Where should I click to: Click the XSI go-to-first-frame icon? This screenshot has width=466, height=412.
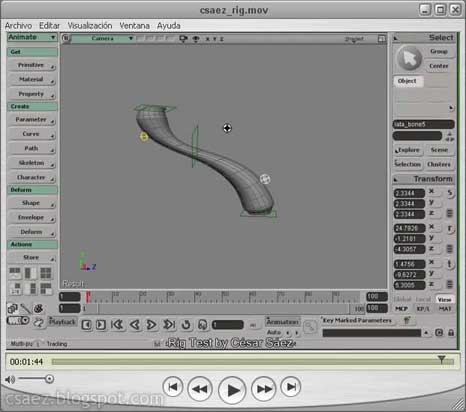[x=117, y=324]
